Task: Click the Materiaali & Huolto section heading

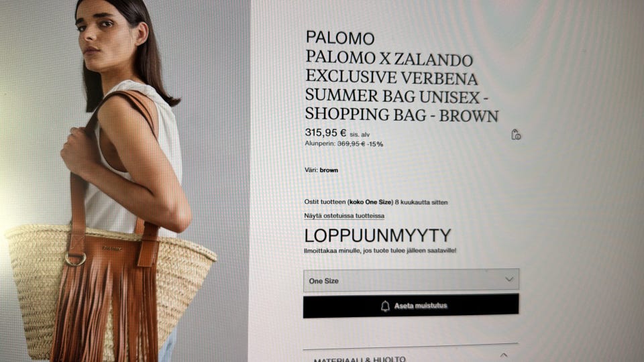Action: coord(360,359)
